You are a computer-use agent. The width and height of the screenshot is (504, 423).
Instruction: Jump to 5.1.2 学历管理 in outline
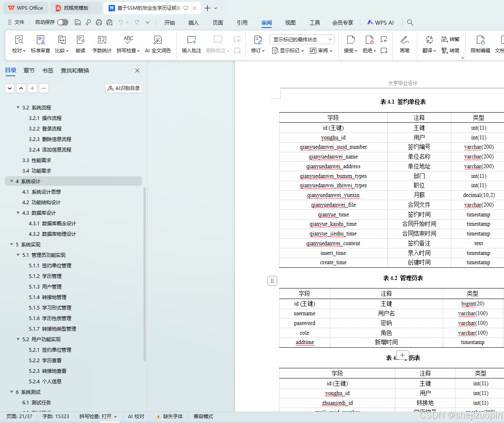(x=45, y=276)
